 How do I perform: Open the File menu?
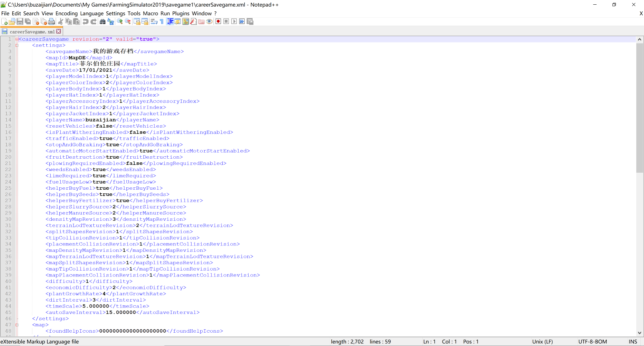pyautogui.click(x=5, y=13)
